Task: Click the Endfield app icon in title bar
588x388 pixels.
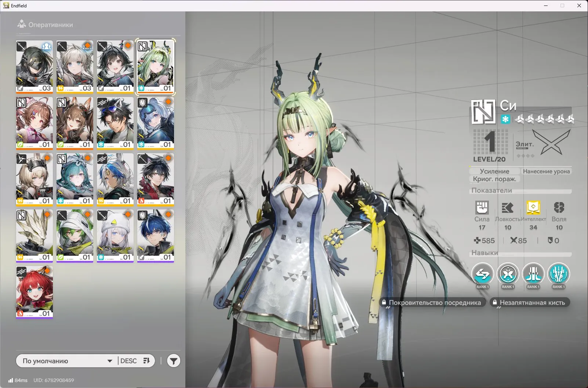Action: point(6,6)
